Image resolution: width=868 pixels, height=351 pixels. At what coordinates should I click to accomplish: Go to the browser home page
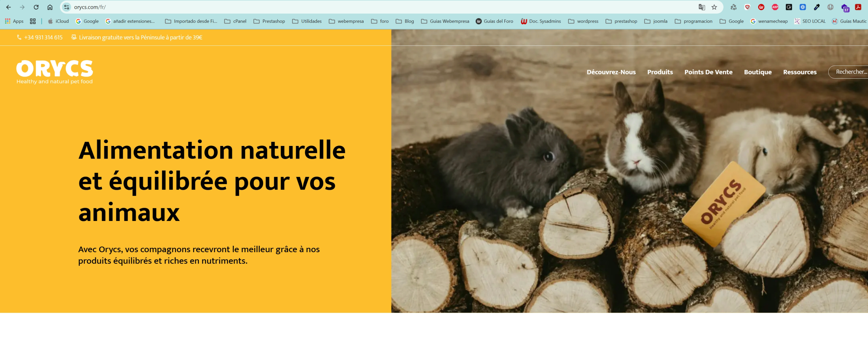(50, 7)
